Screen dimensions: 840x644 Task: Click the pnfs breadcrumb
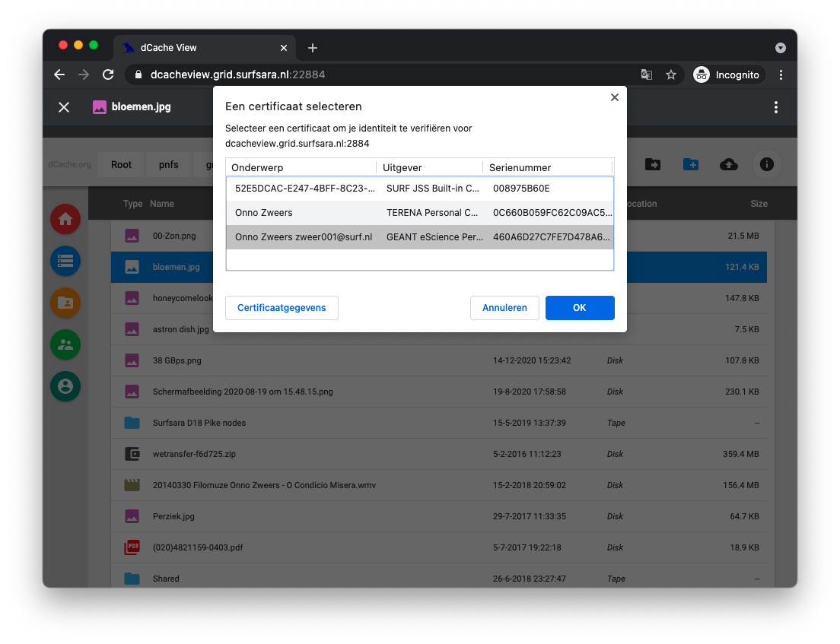(x=169, y=164)
